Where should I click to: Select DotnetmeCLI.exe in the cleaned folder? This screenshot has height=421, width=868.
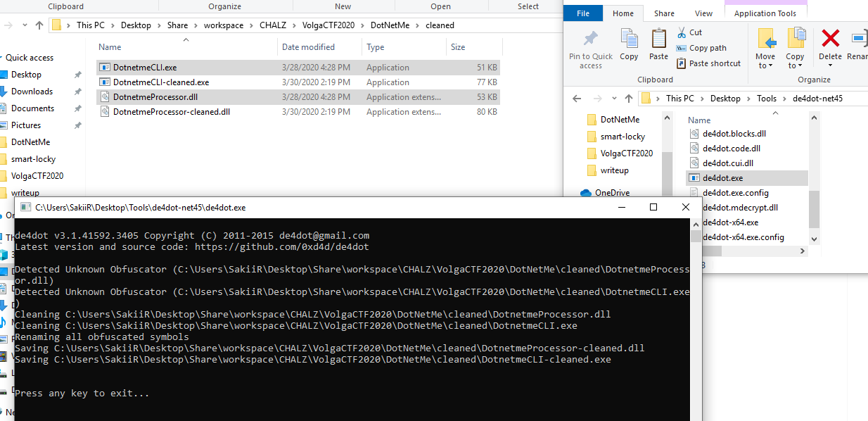298,68
